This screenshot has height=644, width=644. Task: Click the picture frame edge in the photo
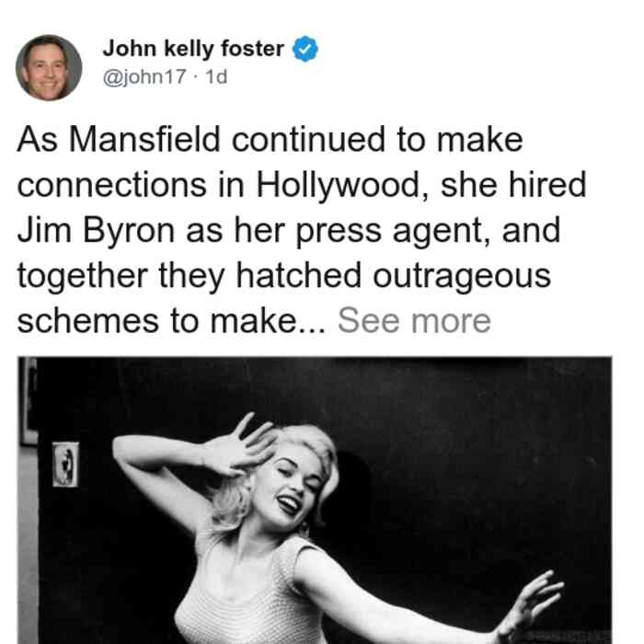tap(29, 401)
